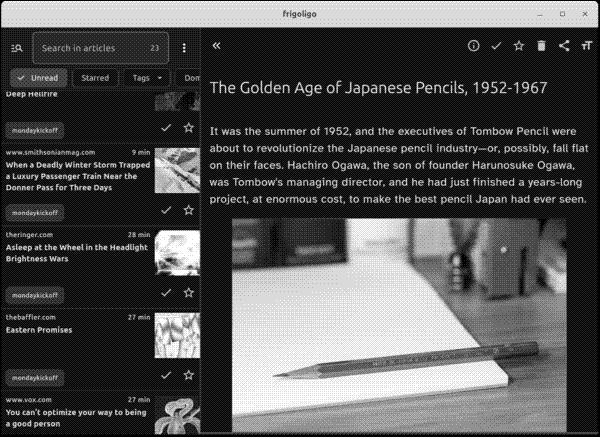Star the Deep Hellfire article
Image resolution: width=600 pixels, height=437 pixels.
[189, 128]
